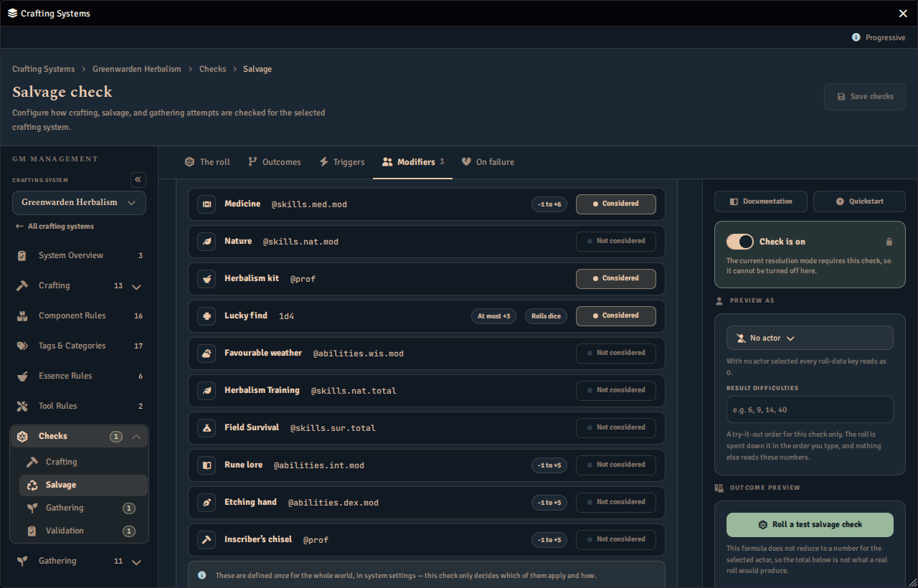Toggle Favourable weather to considered

(615, 354)
